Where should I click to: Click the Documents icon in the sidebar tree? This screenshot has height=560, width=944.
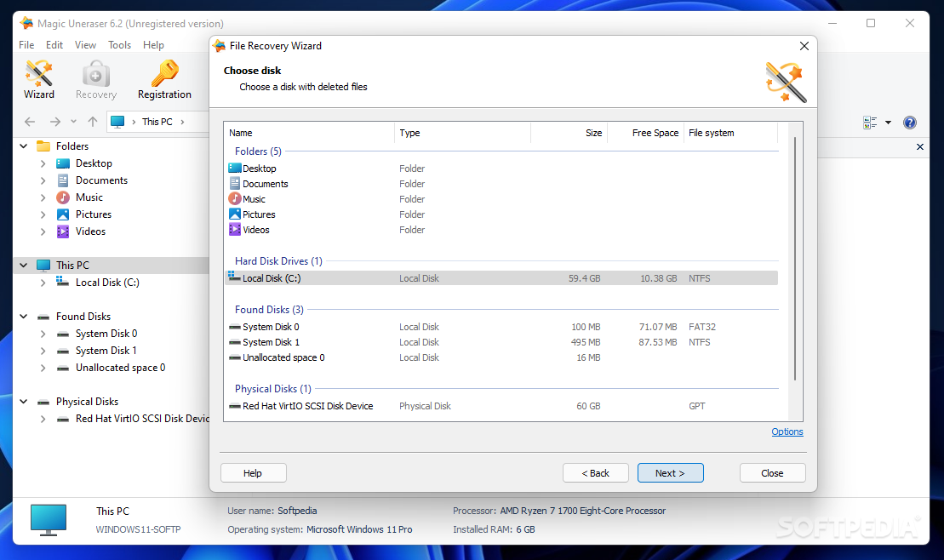pos(63,180)
